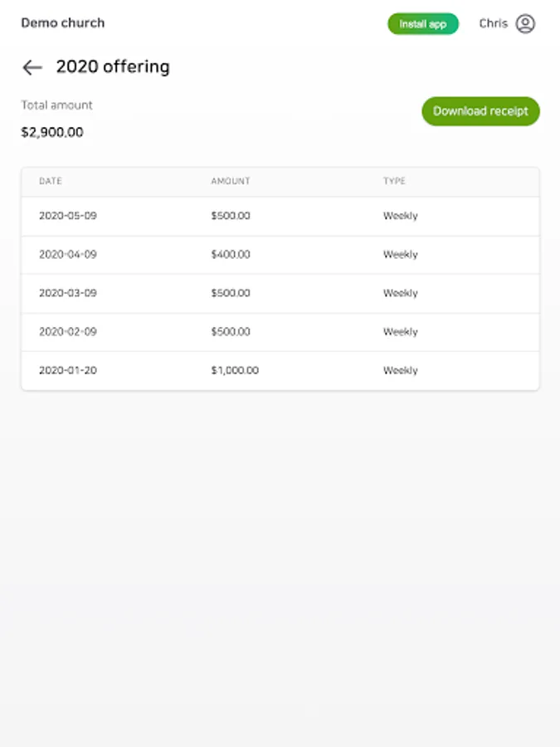The height and width of the screenshot is (747, 560).
Task: Click the $2,900.00 total amount value
Action: pyautogui.click(x=52, y=132)
